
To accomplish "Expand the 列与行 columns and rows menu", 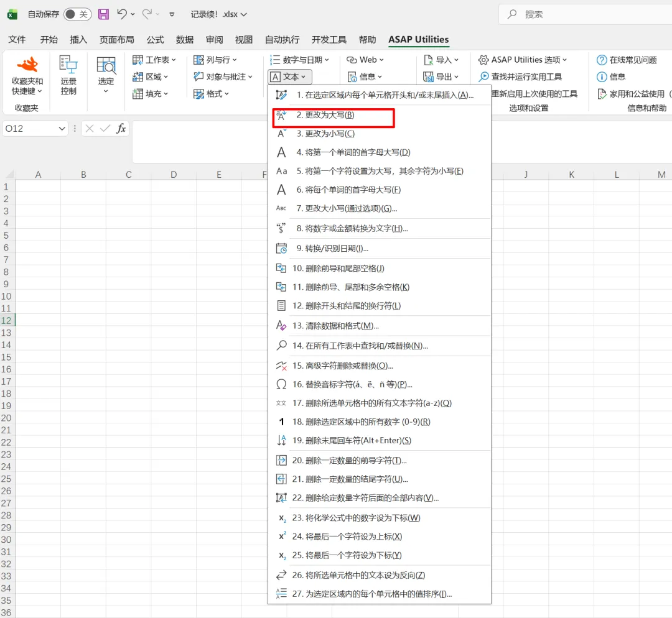I will point(215,60).
